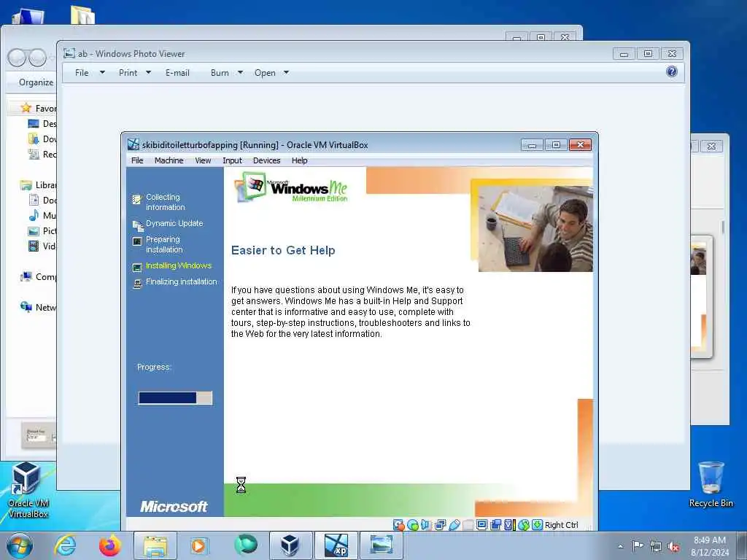Click the optical drive icon in VirtualBox status bar
747x560 pixels.
coord(413,525)
